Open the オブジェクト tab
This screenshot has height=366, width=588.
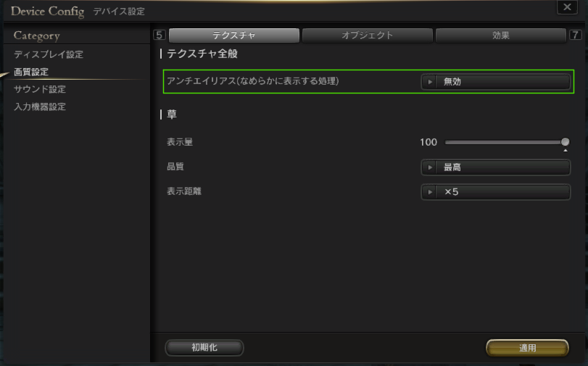367,36
